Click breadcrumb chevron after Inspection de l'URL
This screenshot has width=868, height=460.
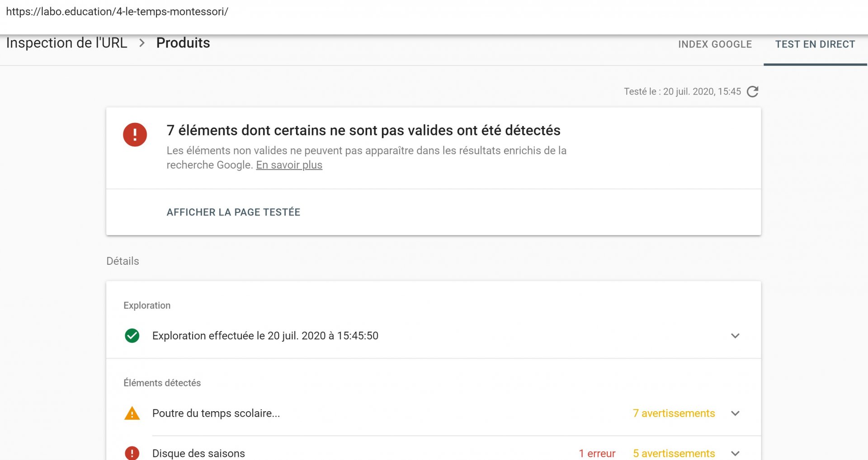(142, 43)
